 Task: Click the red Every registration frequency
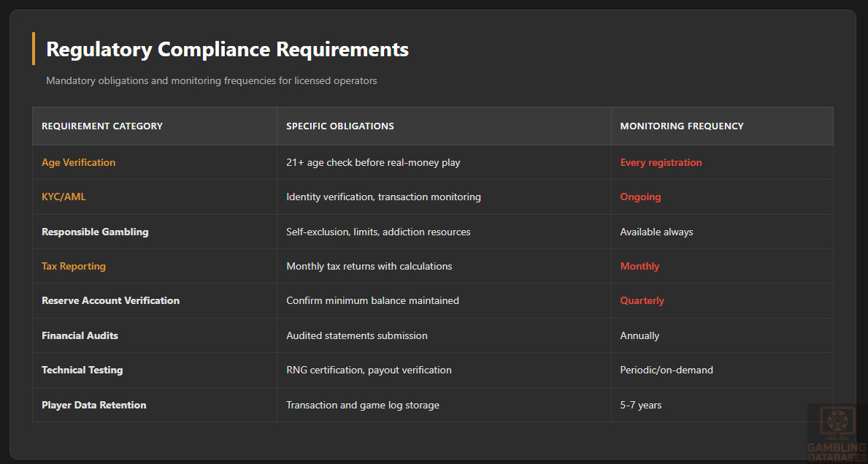point(661,162)
